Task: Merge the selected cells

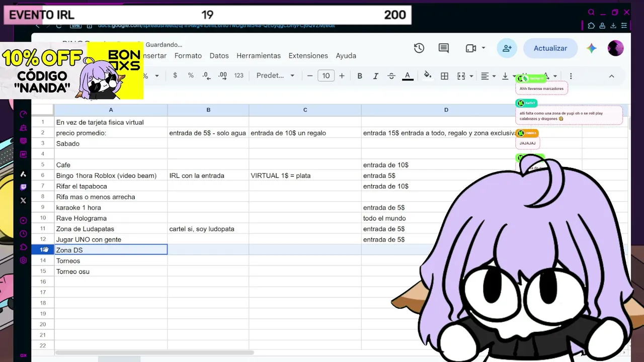Action: click(461, 76)
